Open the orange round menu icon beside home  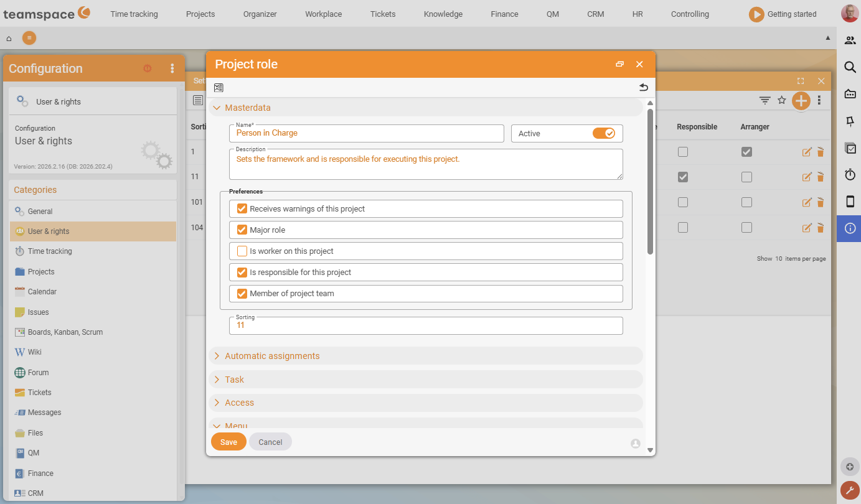click(29, 38)
